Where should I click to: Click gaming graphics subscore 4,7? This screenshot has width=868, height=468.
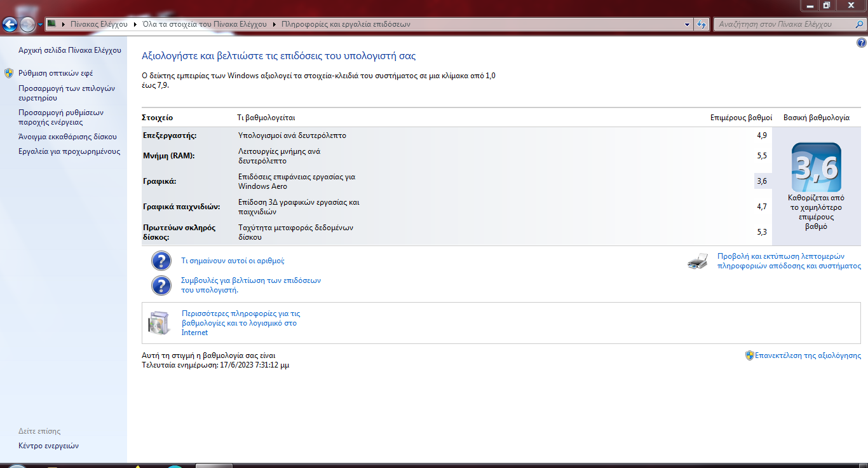[762, 207]
